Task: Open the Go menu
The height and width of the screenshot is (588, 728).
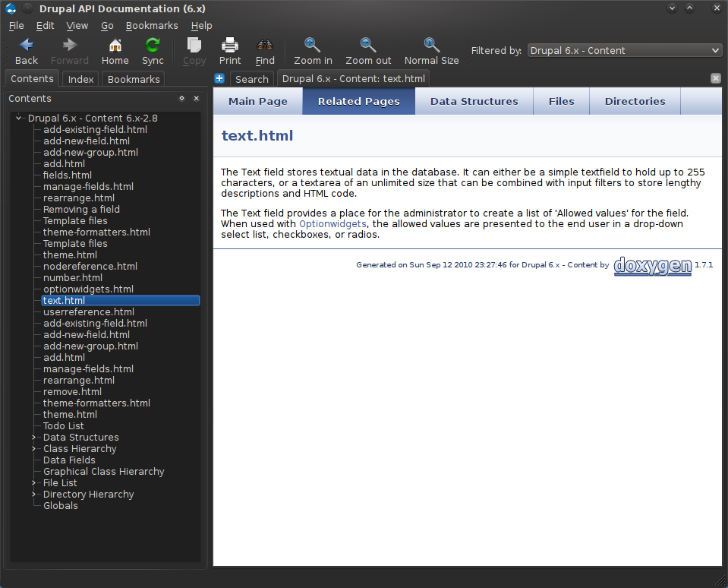Action: click(x=107, y=26)
